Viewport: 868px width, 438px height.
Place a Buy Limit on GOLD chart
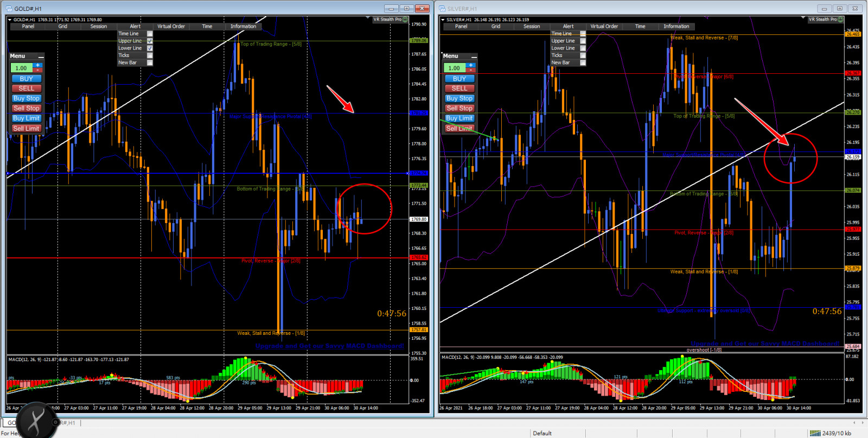coord(27,118)
